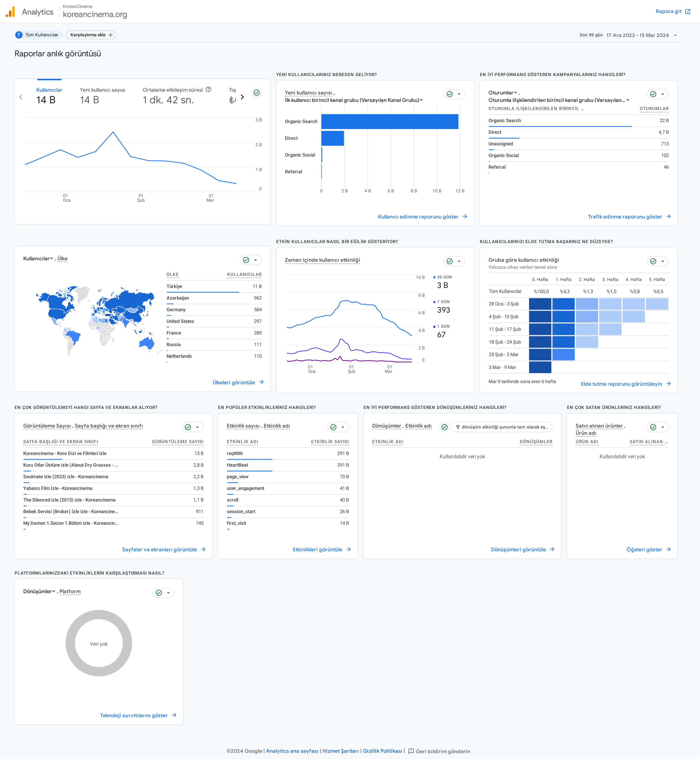700x759 pixels.
Task: Open the Dönüşümleri görüntüle link
Action: point(522,549)
